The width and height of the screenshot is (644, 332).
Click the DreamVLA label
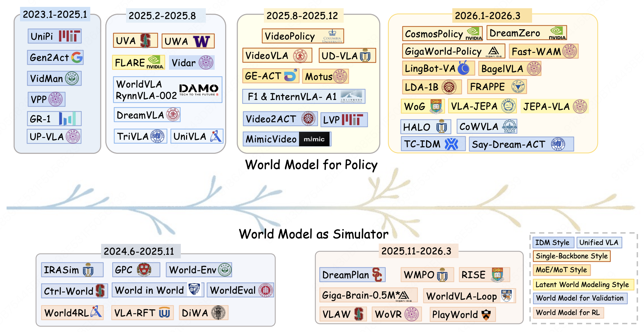(x=140, y=115)
